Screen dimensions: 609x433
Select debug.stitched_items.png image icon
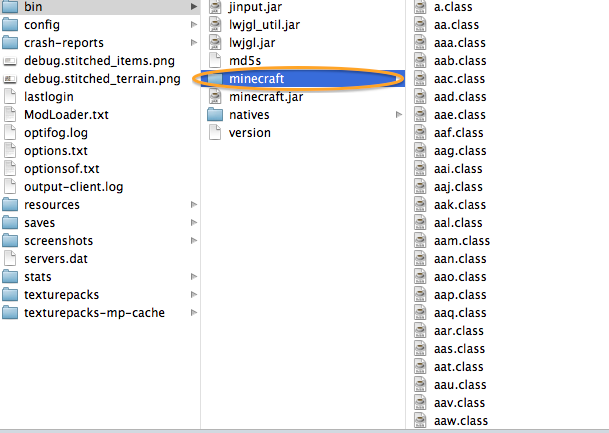pos(10,61)
